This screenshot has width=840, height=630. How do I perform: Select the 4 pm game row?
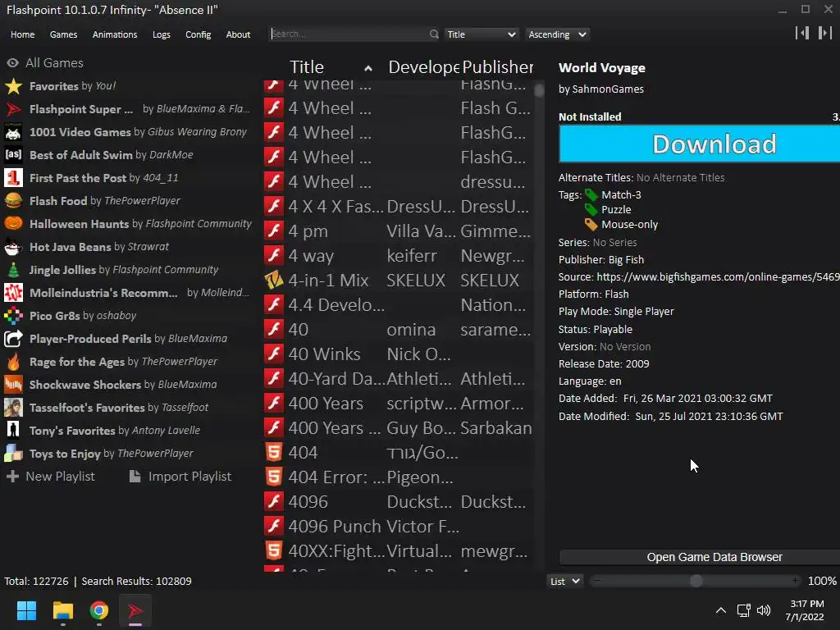pyautogui.click(x=398, y=231)
